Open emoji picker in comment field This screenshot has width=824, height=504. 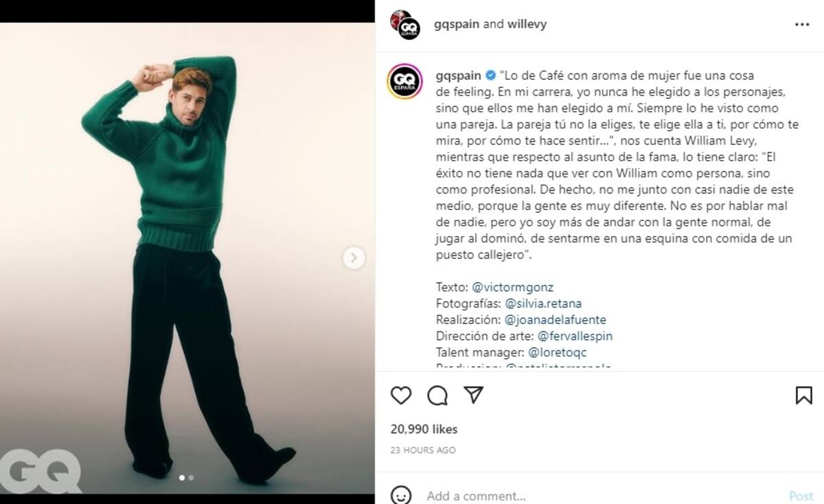401,496
